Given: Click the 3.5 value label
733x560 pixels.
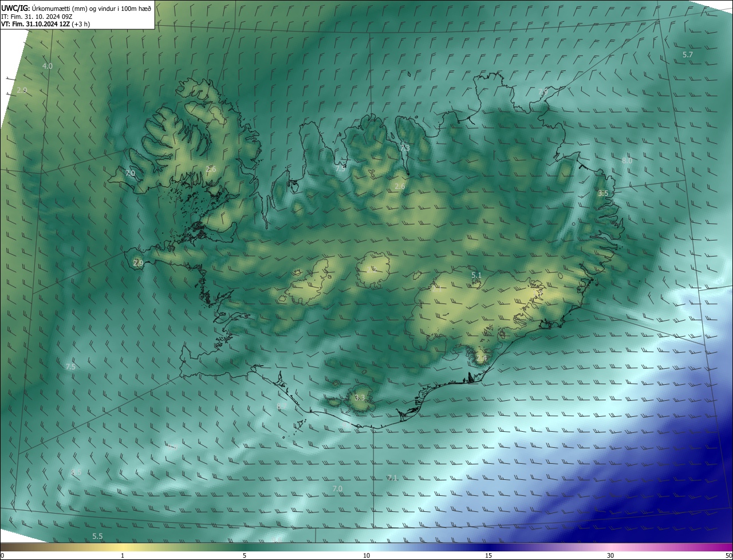Looking at the screenshot, I should click(603, 194).
